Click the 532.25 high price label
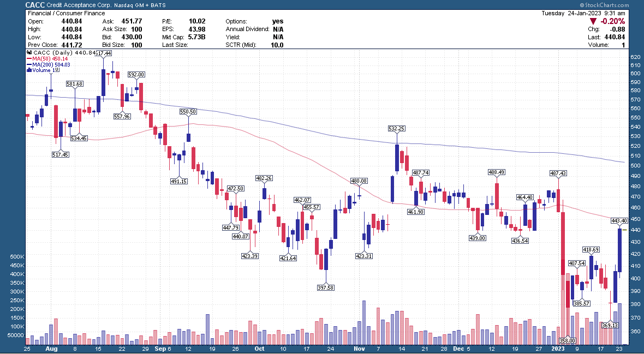This screenshot has height=354, width=644. pyautogui.click(x=396, y=129)
